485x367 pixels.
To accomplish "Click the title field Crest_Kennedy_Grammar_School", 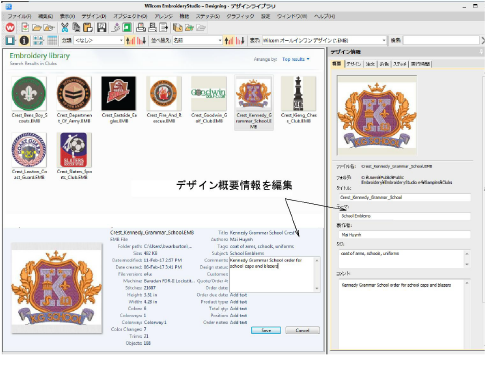I will pos(404,197).
